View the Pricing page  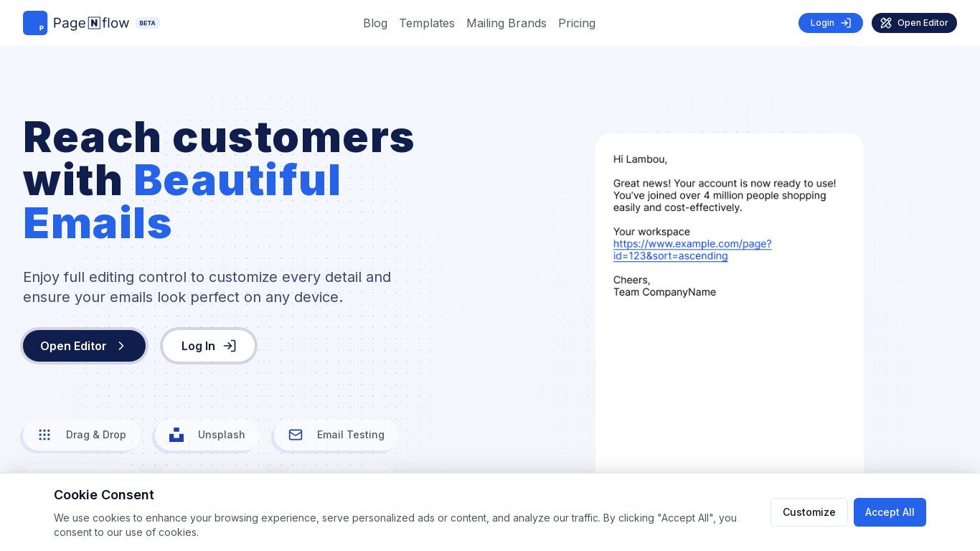577,23
